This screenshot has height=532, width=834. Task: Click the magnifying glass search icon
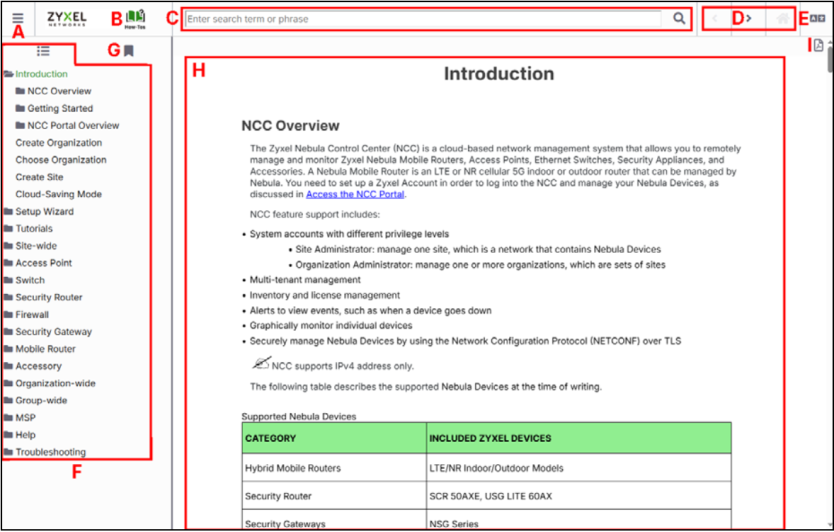(x=679, y=19)
